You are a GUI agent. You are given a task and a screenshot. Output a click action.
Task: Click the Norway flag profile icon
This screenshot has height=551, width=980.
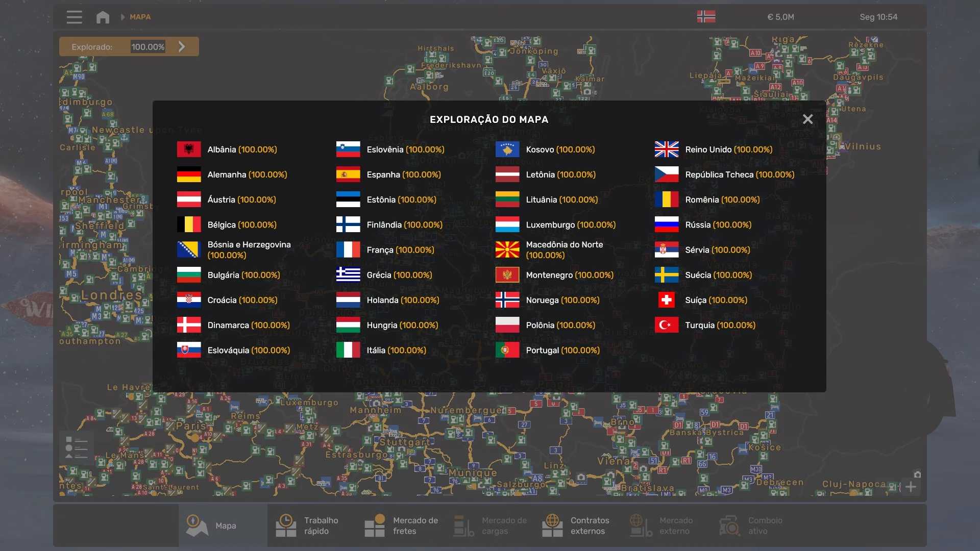[x=706, y=17]
